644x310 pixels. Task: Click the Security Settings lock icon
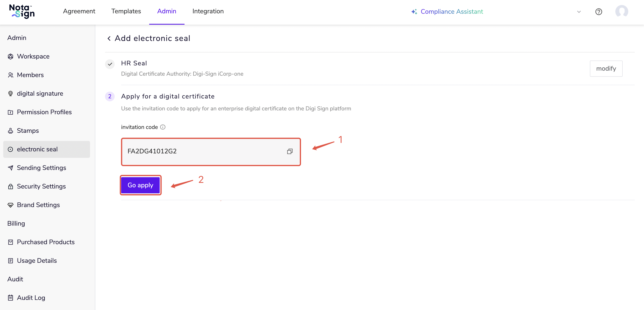(10, 186)
